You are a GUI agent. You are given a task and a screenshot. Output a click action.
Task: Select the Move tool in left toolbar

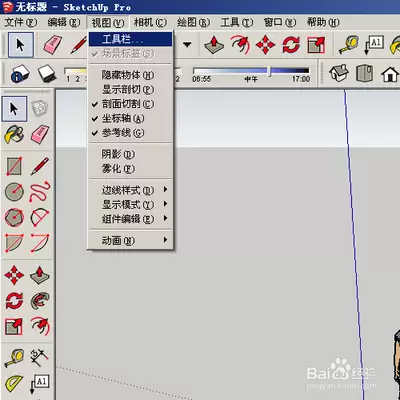(x=14, y=275)
